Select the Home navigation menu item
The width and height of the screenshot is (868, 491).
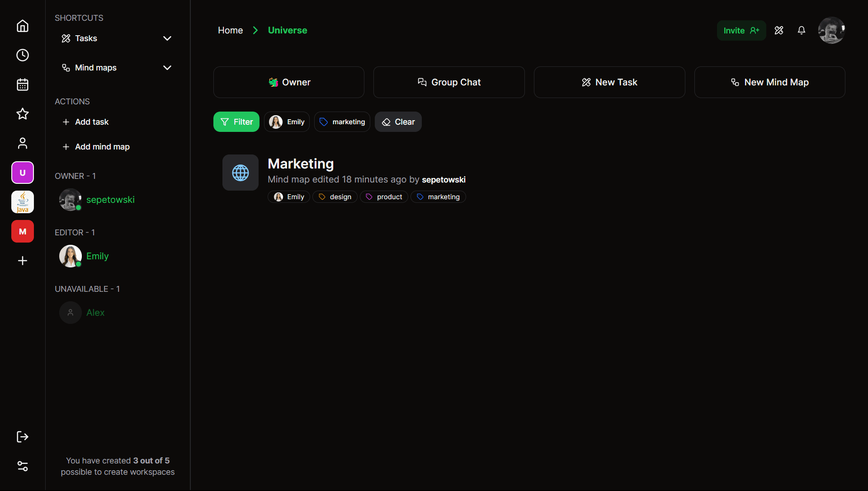click(x=22, y=26)
